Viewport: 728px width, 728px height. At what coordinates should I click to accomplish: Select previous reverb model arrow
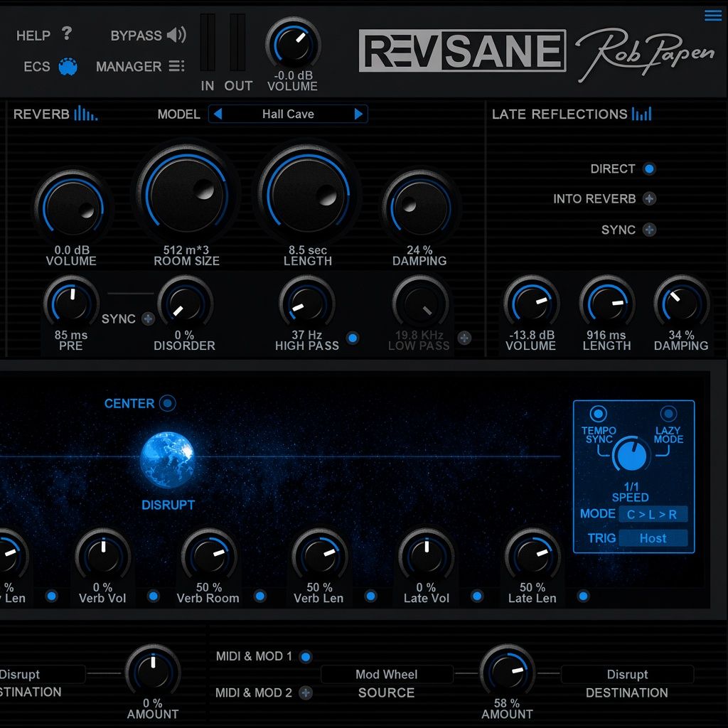pos(218,114)
